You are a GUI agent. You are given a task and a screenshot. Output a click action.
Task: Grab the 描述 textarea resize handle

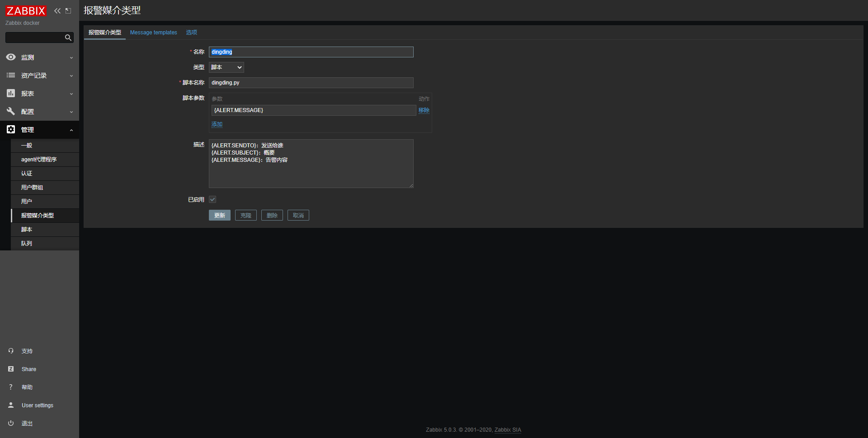(x=411, y=186)
